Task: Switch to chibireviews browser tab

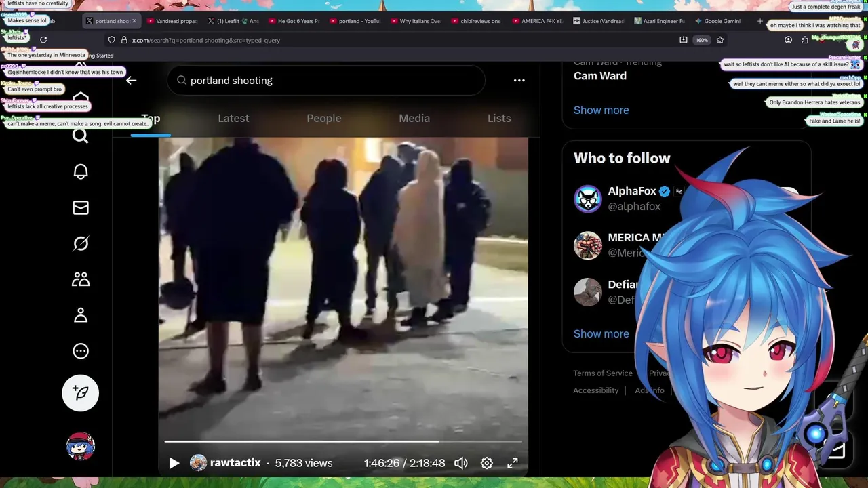Action: click(477, 21)
